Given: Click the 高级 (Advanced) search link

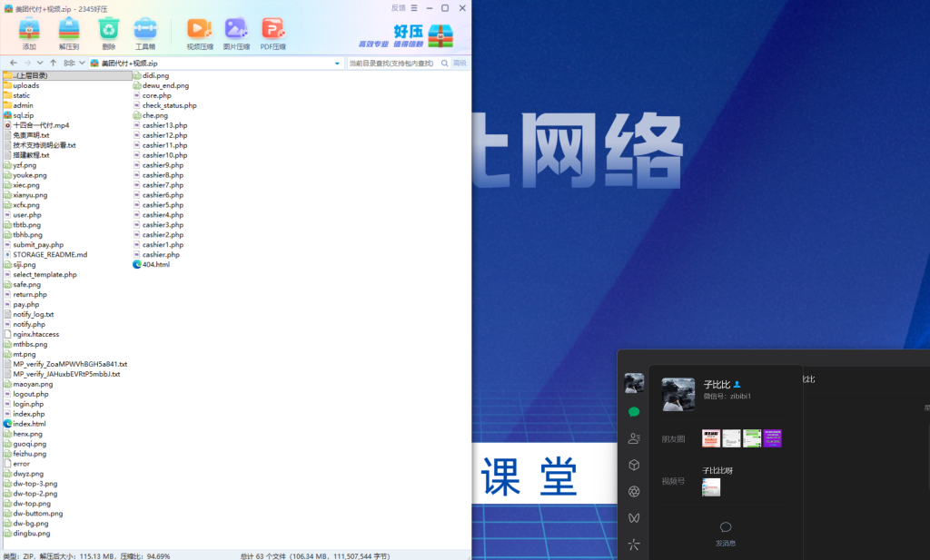Looking at the screenshot, I should tap(459, 64).
